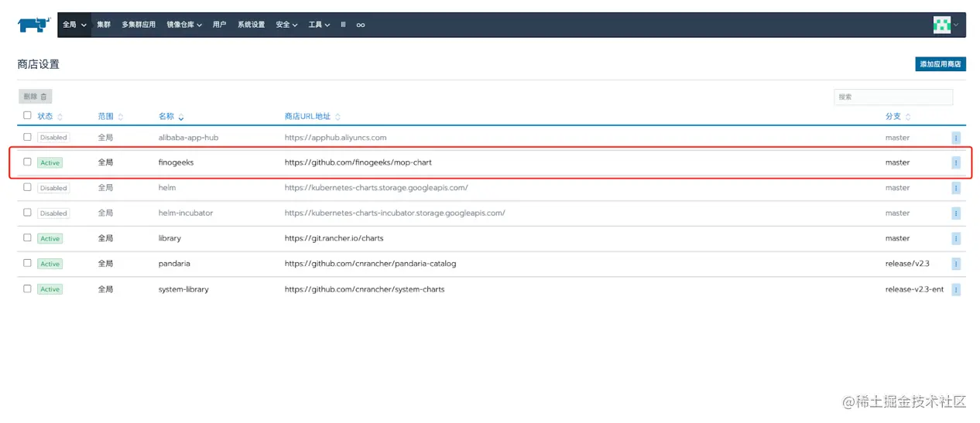
Task: Toggle the select-all header checkbox
Action: coord(27,116)
